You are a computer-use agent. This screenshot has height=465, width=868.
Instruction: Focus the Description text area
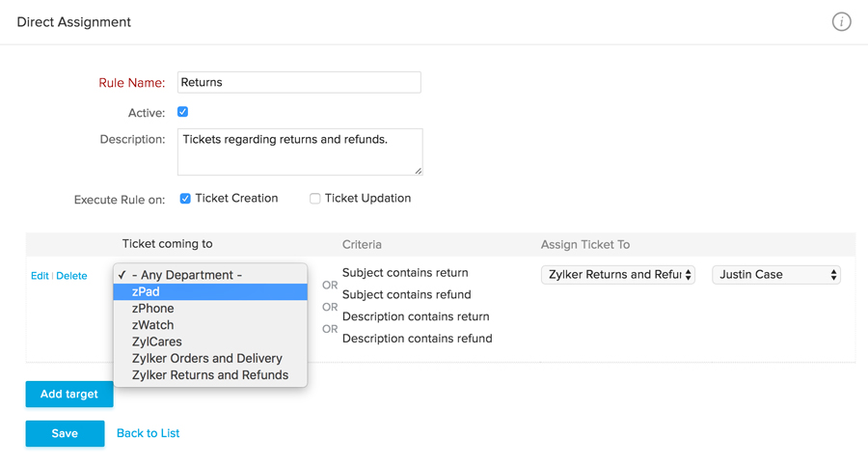pos(299,151)
